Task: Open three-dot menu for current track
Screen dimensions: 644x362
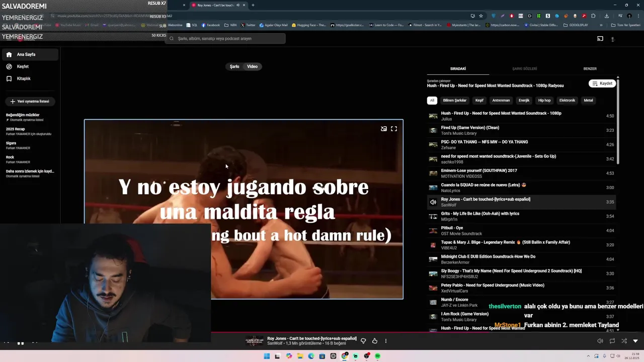Action: click(x=386, y=341)
